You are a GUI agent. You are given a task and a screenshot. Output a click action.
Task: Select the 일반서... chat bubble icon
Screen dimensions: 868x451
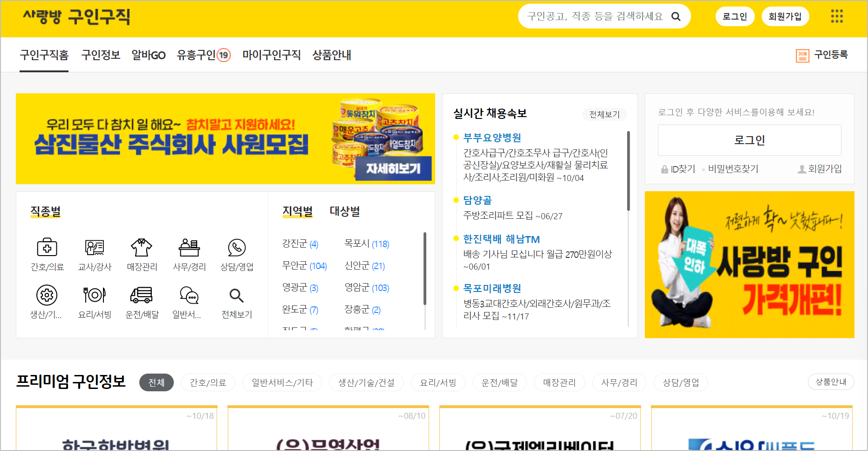tap(189, 295)
